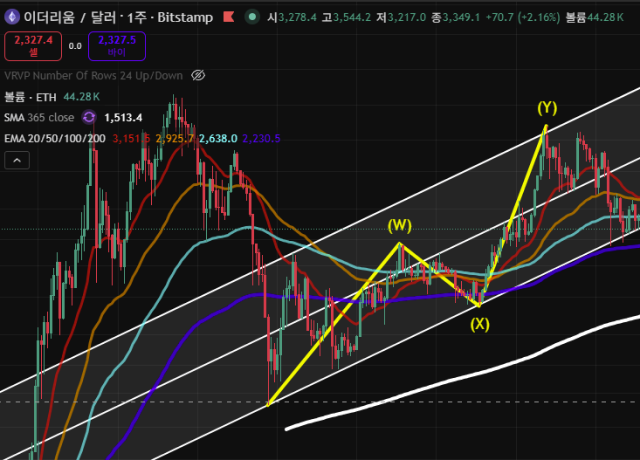This screenshot has height=460, width=640.
Task: Click the blue buy button 2,327.5
Action: 117,46
